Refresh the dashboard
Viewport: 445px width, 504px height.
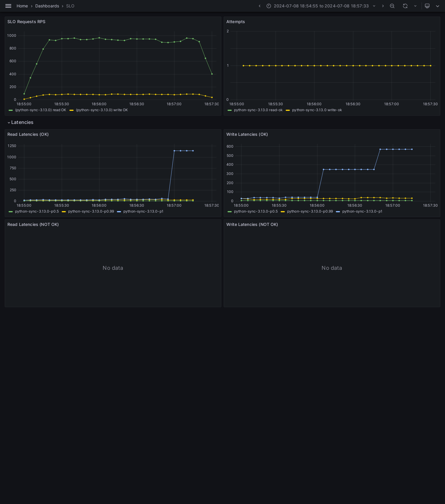tap(405, 6)
